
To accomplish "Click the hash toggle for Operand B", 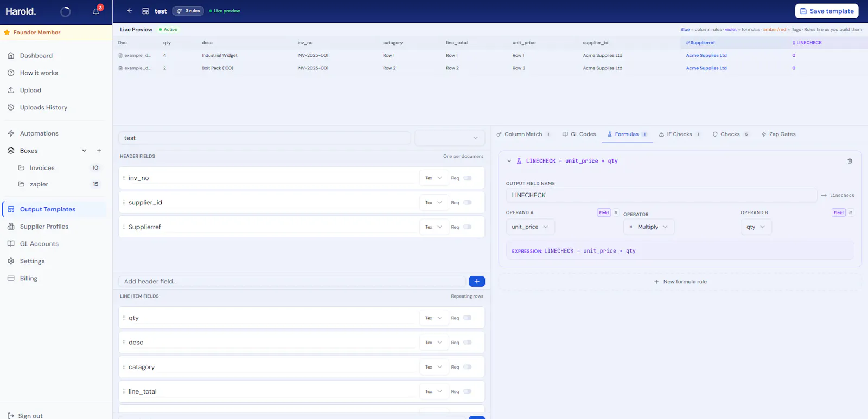I will point(850,212).
